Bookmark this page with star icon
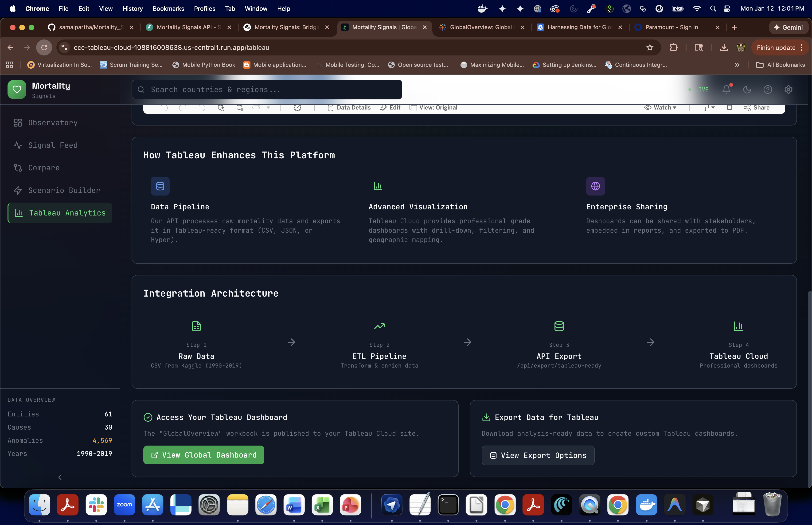 coord(649,47)
